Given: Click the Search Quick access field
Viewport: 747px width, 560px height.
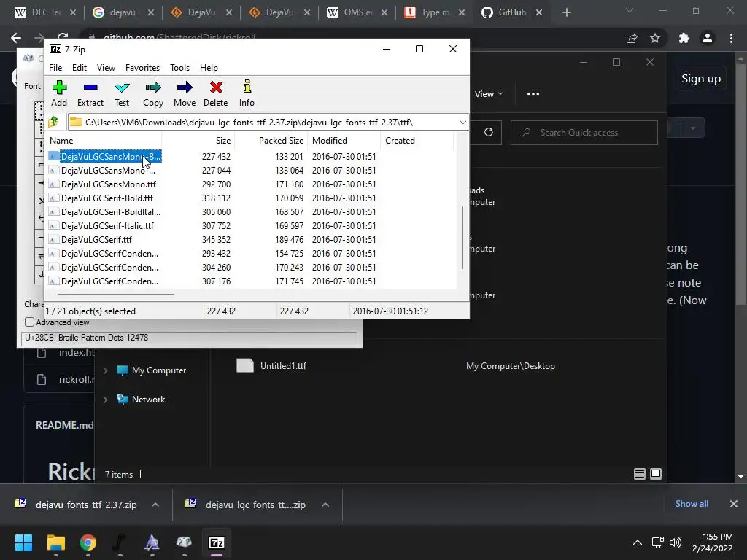Looking at the screenshot, I should [584, 133].
